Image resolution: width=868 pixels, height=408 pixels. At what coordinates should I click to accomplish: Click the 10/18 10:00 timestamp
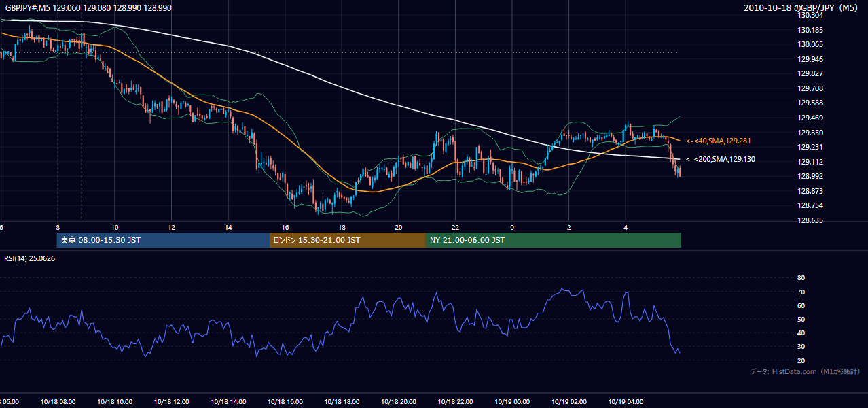(113, 402)
